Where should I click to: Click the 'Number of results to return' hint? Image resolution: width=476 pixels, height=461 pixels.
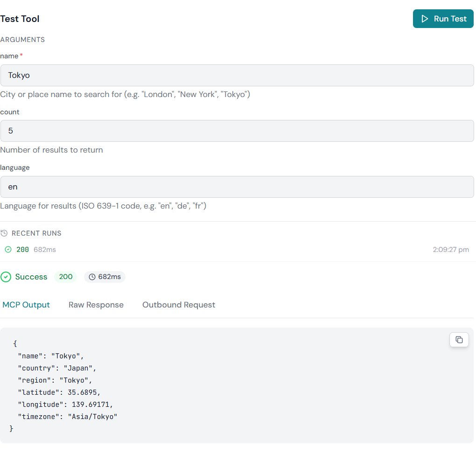[x=52, y=150]
